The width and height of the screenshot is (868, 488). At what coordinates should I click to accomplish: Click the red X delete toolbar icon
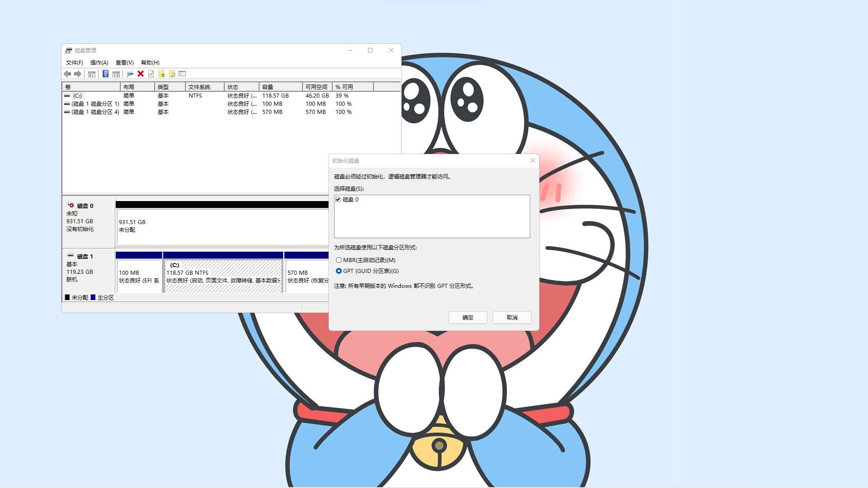pos(141,74)
